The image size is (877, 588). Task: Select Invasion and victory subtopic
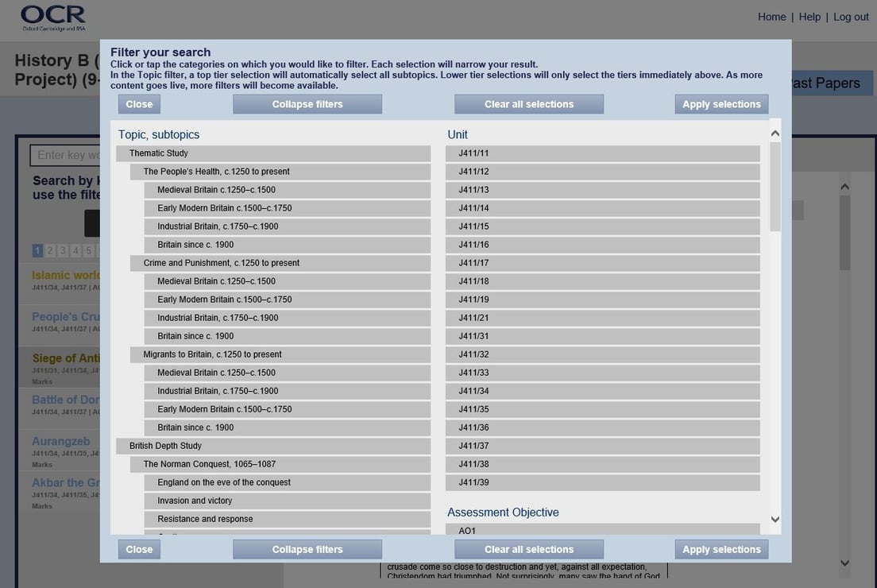287,501
